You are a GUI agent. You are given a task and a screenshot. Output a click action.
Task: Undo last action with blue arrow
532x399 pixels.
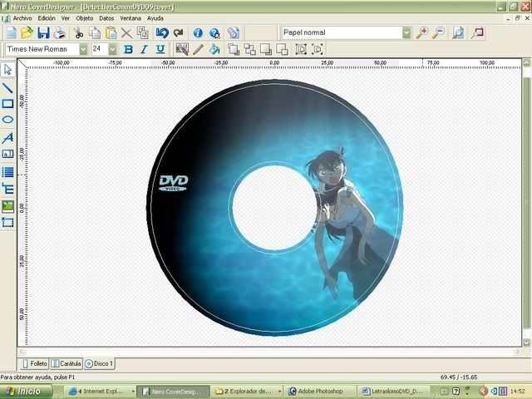[162, 33]
